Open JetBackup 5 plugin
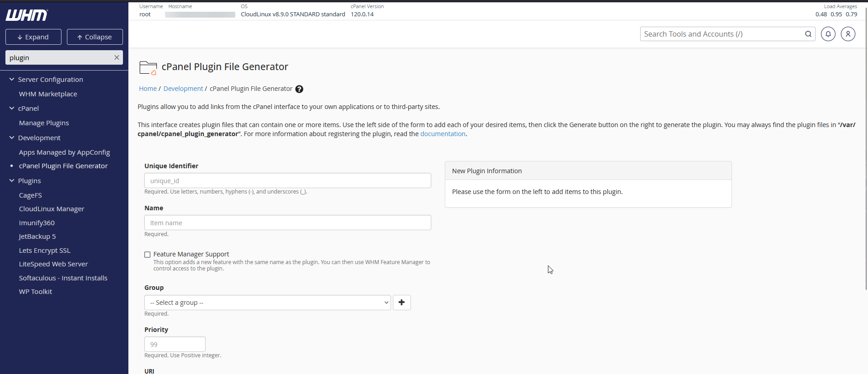 [x=38, y=237]
